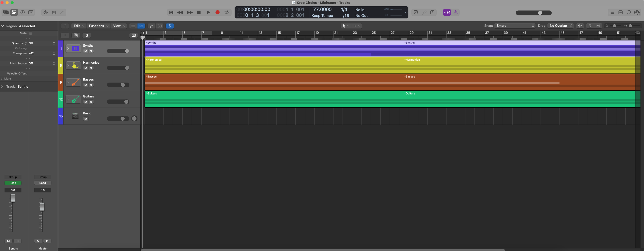This screenshot has width=644, height=251.
Task: Open the List Editors icon
Action: point(612,12)
